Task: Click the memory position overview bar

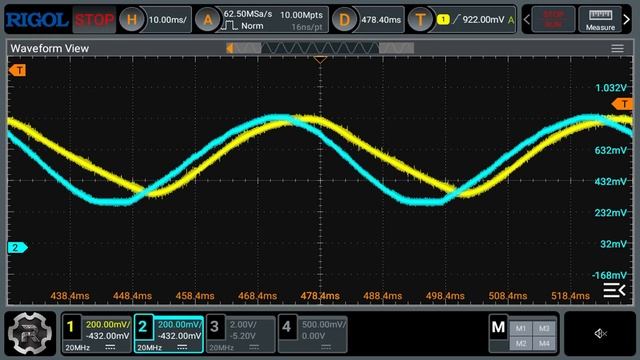Action: (320, 48)
